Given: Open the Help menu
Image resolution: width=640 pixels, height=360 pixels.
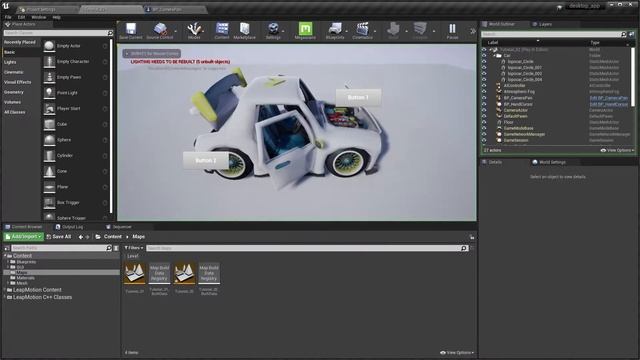Looking at the screenshot, I should pos(57,17).
